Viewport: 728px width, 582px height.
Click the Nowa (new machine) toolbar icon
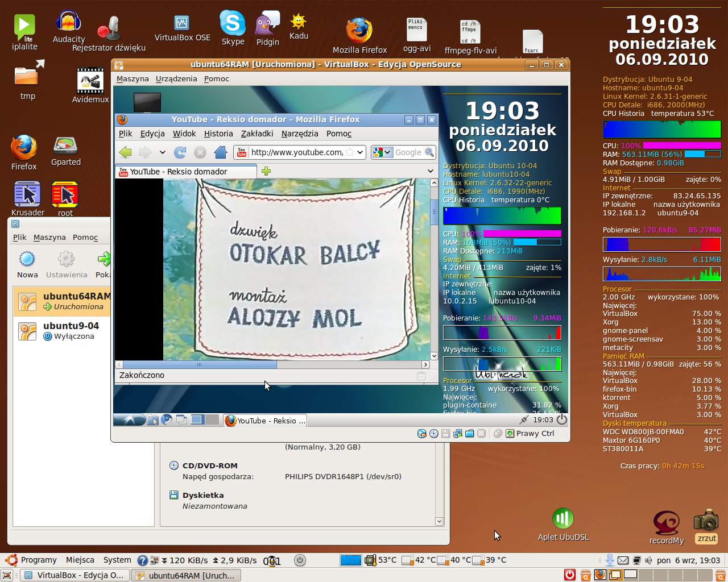27,265
